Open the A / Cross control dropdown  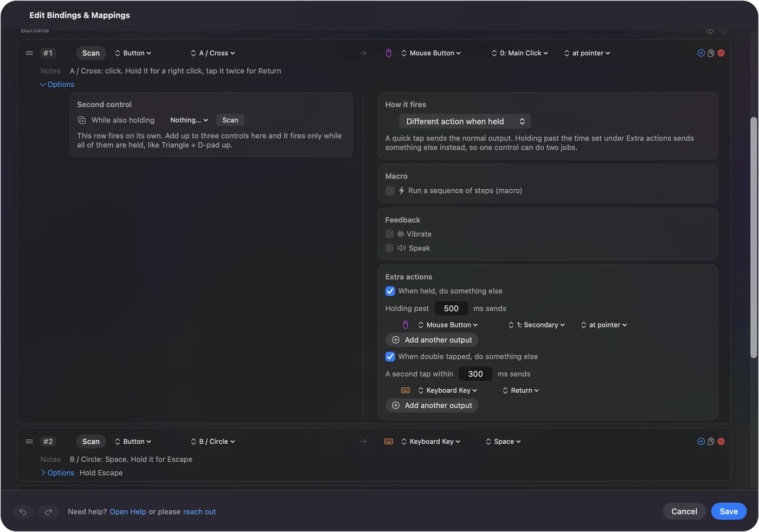click(213, 53)
